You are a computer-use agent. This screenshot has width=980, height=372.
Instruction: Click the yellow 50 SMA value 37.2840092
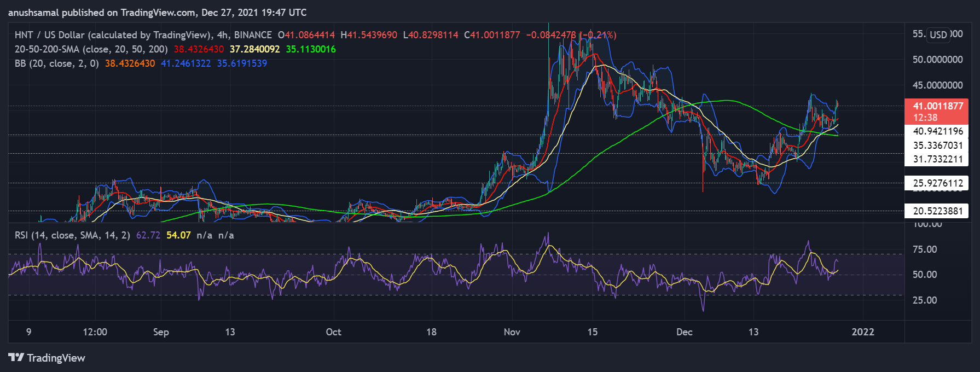pos(254,49)
